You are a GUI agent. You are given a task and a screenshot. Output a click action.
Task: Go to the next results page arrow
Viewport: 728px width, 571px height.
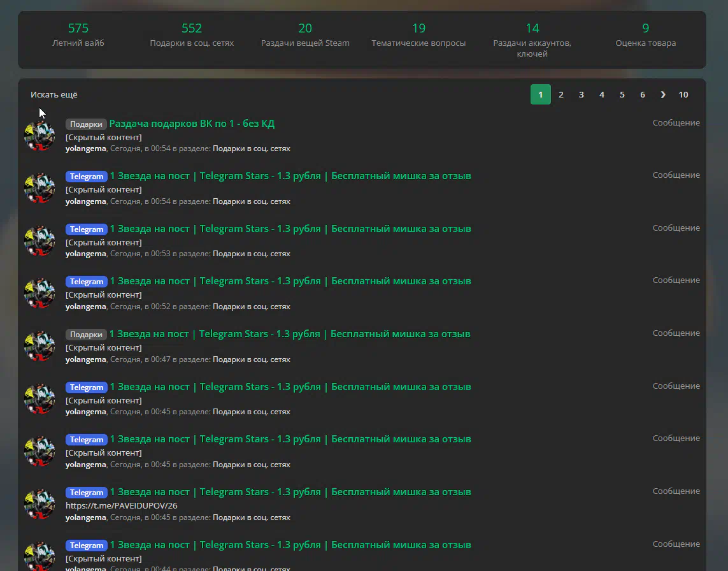(662, 95)
